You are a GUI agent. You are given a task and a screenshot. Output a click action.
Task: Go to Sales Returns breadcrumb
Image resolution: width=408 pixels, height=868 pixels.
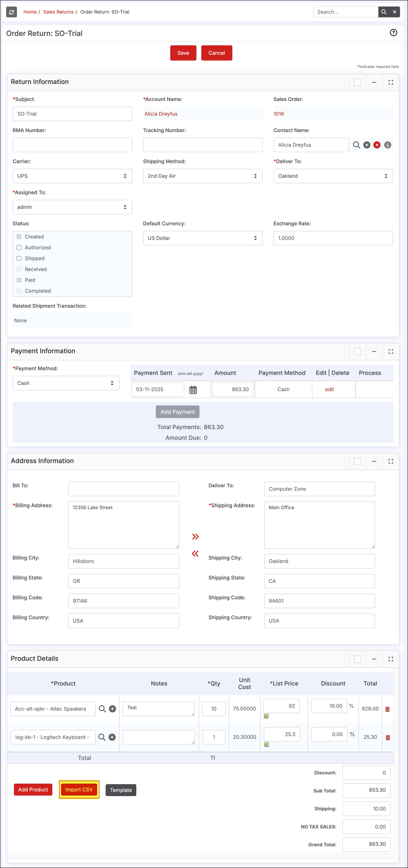[58, 12]
